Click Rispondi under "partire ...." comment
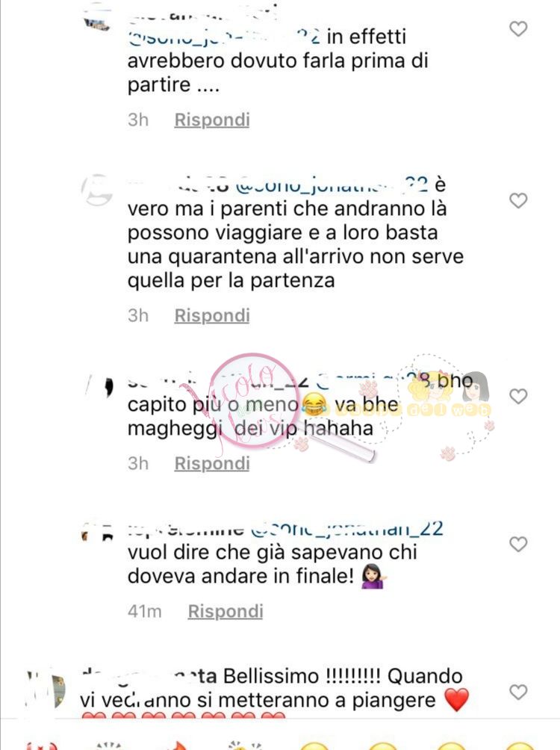This screenshot has width=560, height=750. [212, 120]
